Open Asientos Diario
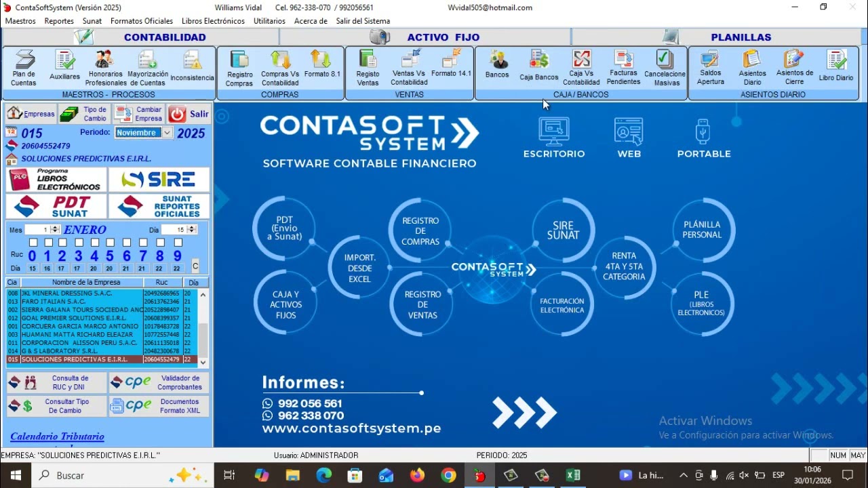Screen dimensions: 868x488 [x=753, y=68]
